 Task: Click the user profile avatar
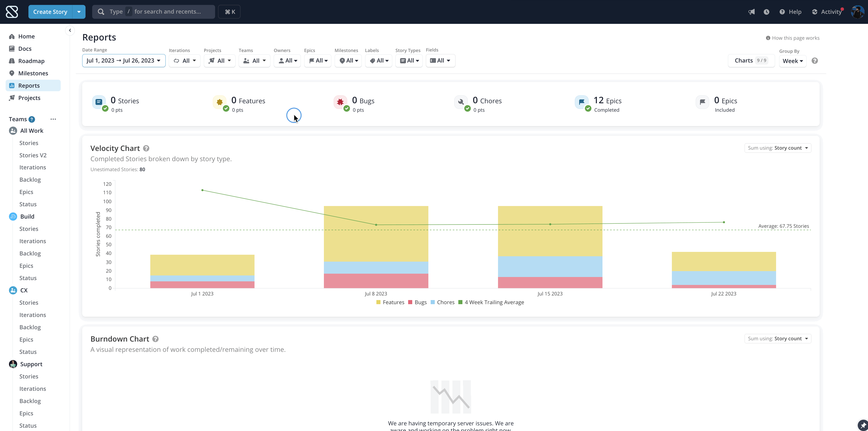[x=857, y=12]
